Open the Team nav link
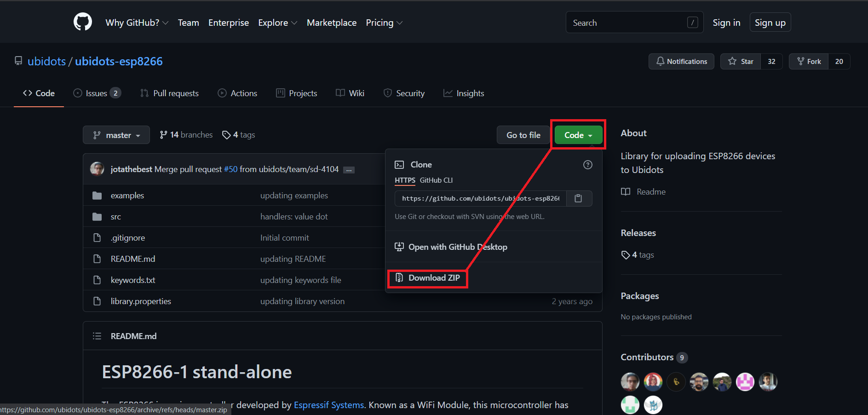The width and height of the screenshot is (868, 415). point(189,23)
